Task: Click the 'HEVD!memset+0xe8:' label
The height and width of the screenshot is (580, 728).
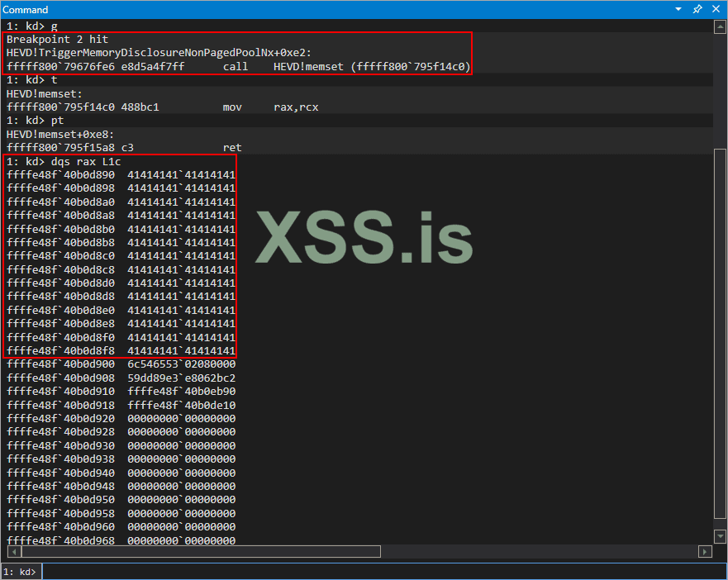Action: tap(59, 135)
